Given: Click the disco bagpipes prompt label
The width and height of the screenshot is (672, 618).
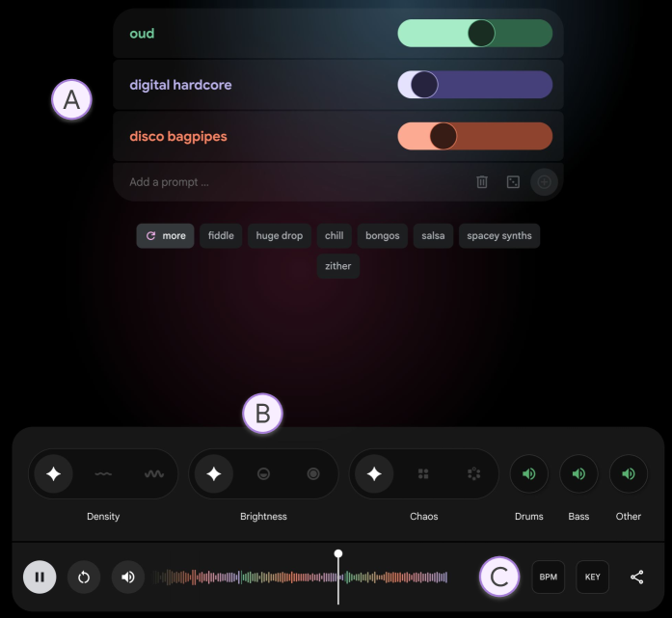Looking at the screenshot, I should pyautogui.click(x=178, y=136).
